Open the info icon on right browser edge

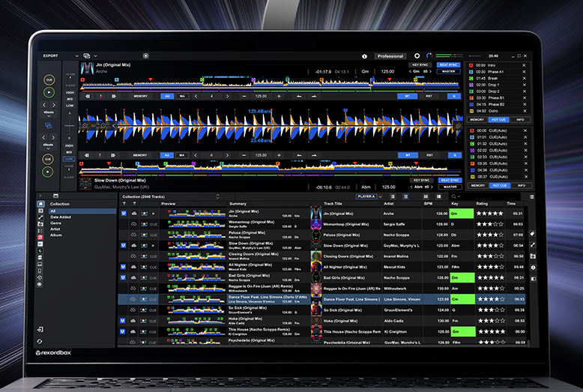(533, 268)
